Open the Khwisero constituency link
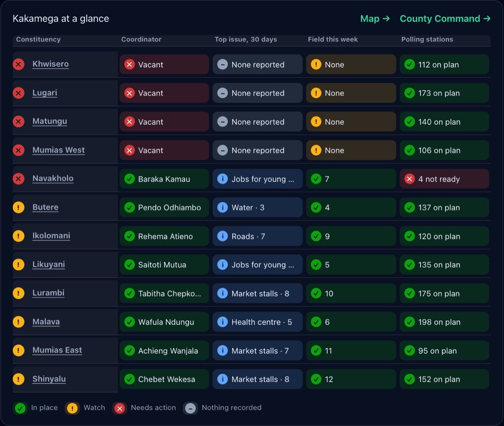This screenshot has width=504, height=426. pyautogui.click(x=50, y=64)
